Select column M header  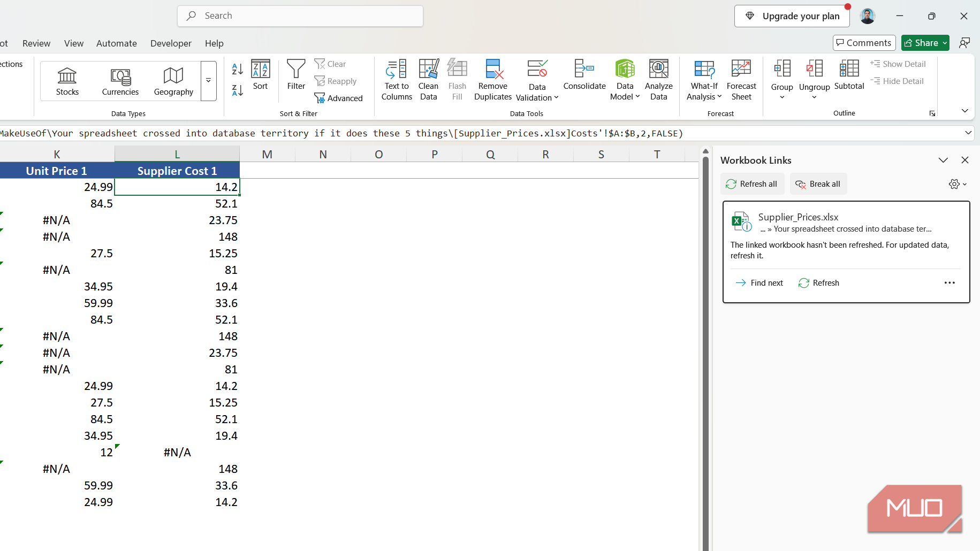[x=267, y=155]
